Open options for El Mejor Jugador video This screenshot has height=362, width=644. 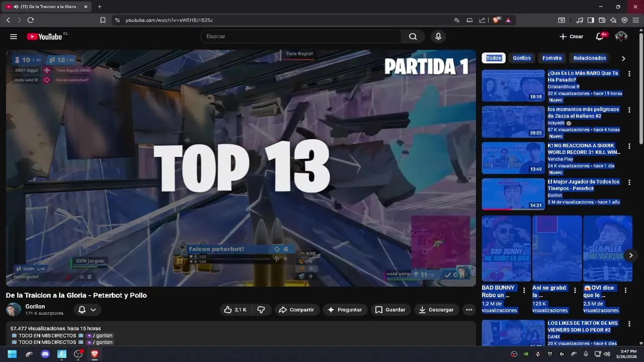629,182
